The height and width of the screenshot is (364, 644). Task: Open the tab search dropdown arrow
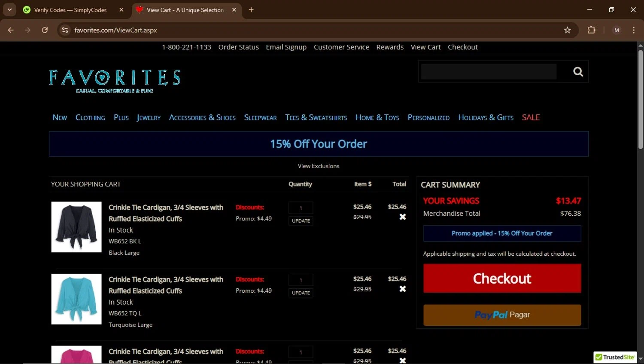(x=9, y=10)
